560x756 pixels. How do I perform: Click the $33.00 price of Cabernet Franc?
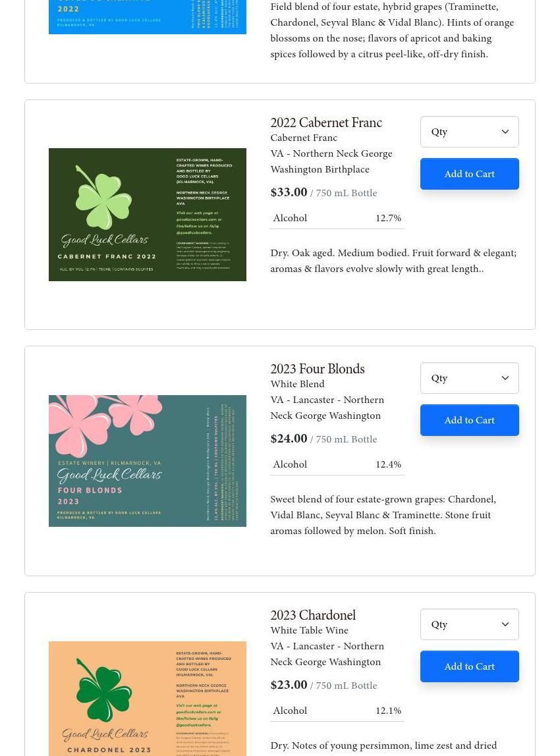click(x=289, y=192)
